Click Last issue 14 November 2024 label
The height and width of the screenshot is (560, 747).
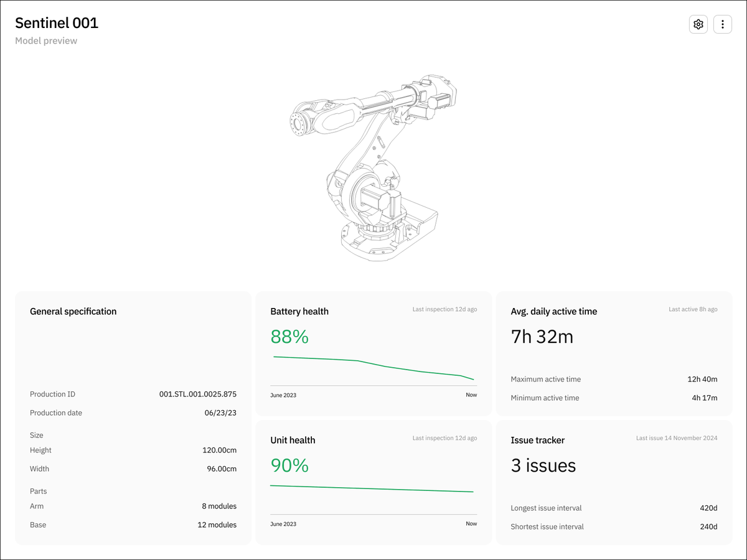click(677, 438)
